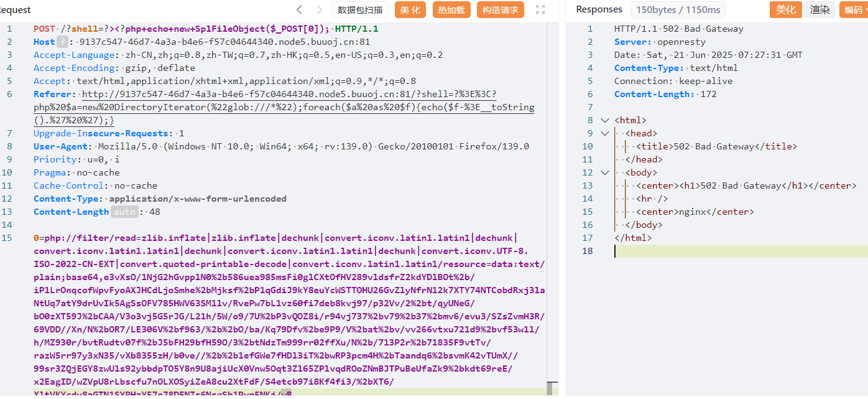Viewport: 868px width, 399px height.
Task: Click the Pragma: no-cache header
Action: [76, 172]
